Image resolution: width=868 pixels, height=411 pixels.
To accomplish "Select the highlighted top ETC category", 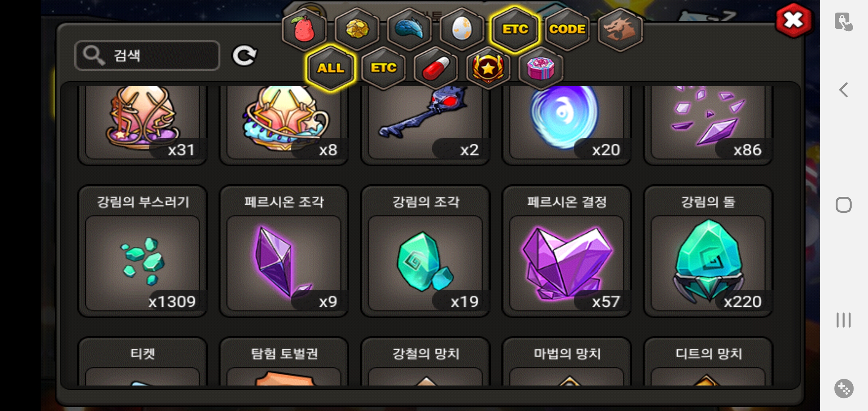I will tap(515, 29).
